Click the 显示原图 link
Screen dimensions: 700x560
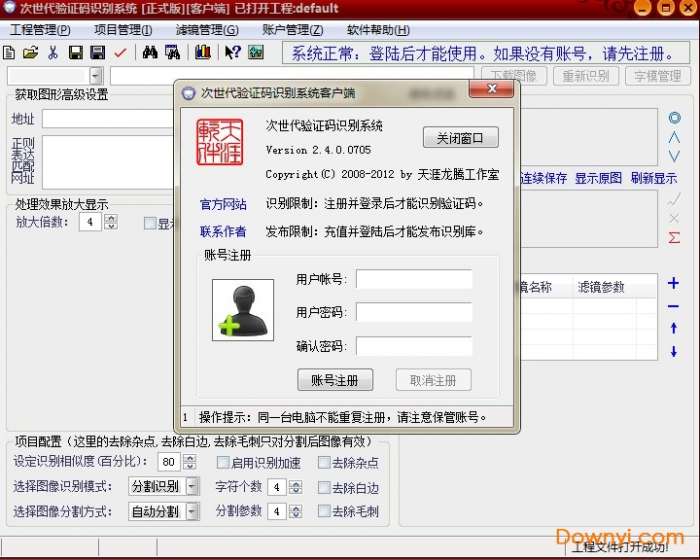click(x=598, y=178)
